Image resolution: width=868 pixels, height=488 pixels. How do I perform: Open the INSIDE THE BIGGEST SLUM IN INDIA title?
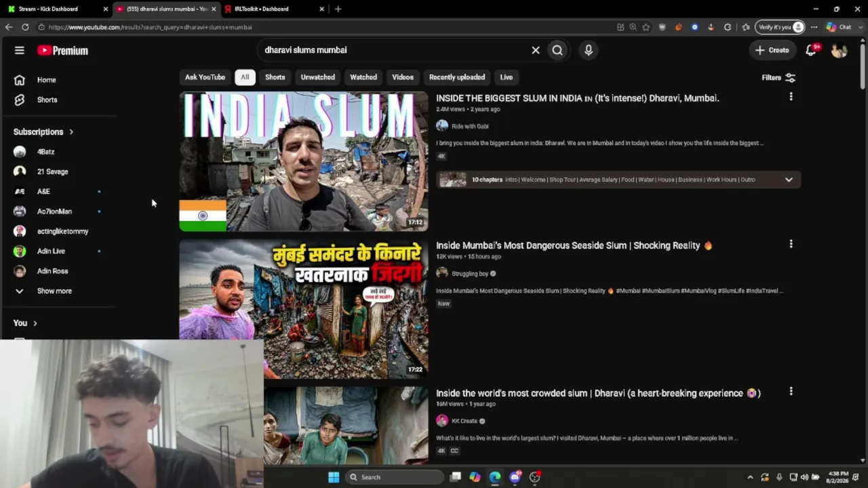578,98
